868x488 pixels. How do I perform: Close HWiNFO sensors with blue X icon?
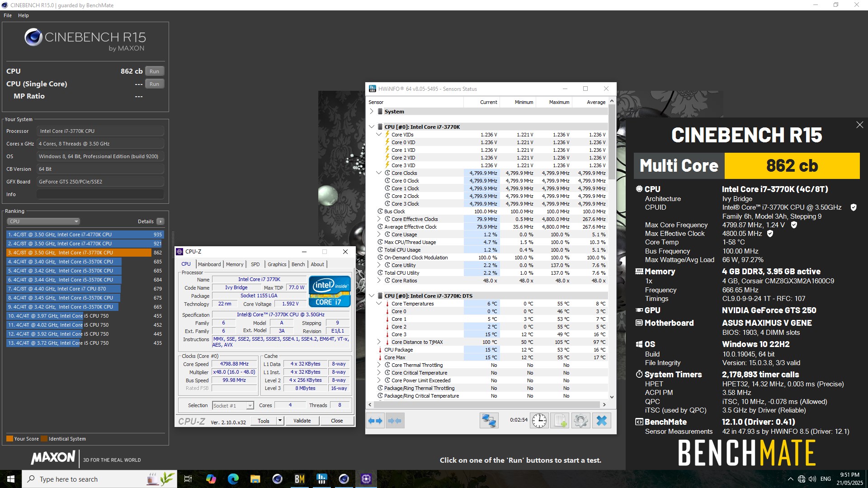point(601,421)
